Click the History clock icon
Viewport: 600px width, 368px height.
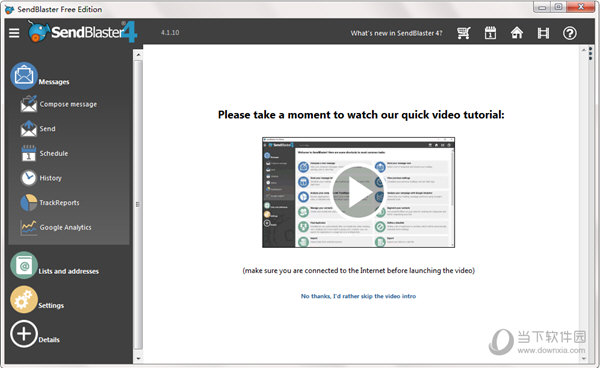(29, 178)
